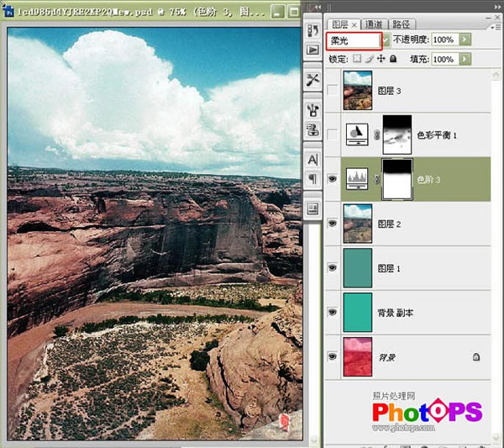The width and height of the screenshot is (504, 448).
Task: Hide the 图层 2 layer with its eye
Action: tap(333, 223)
